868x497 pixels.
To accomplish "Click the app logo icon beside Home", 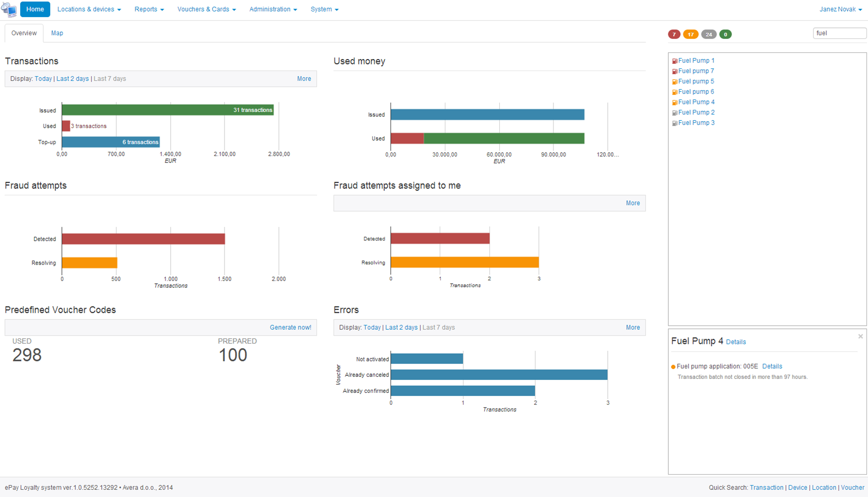I will [9, 9].
